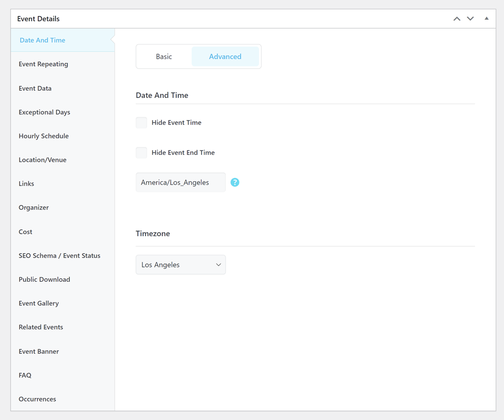Screen dimensions: 504x420
Task: Open SEO Schema / Event Status
Action: coord(60,256)
